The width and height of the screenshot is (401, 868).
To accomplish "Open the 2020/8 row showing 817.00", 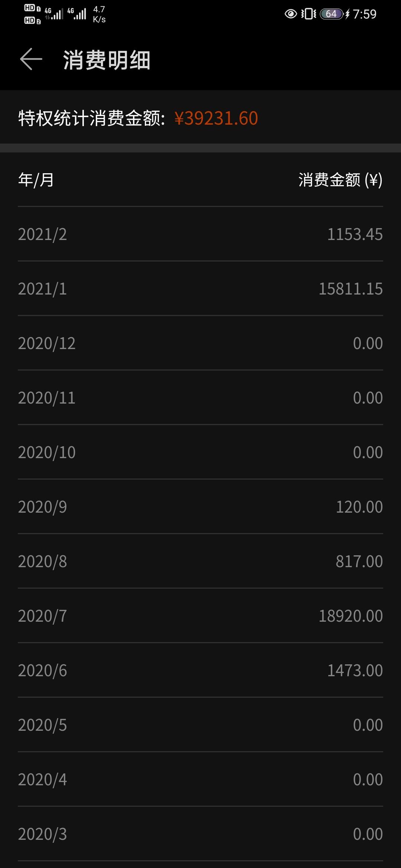I will click(200, 561).
